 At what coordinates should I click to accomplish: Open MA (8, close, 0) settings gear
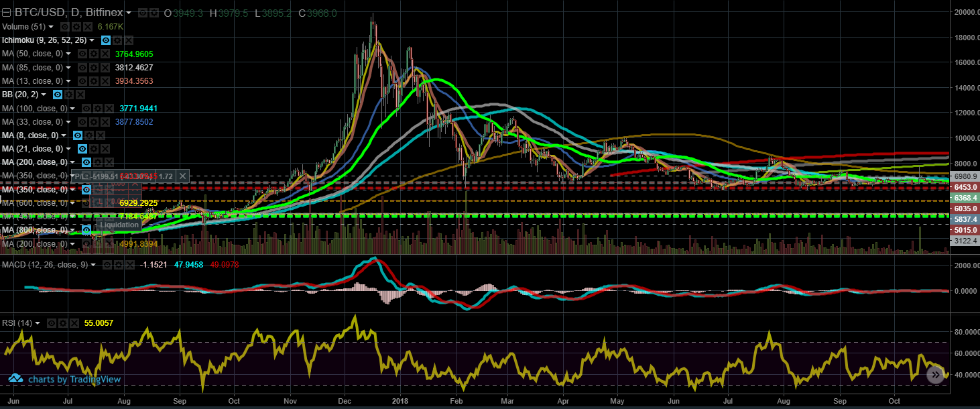pos(89,135)
